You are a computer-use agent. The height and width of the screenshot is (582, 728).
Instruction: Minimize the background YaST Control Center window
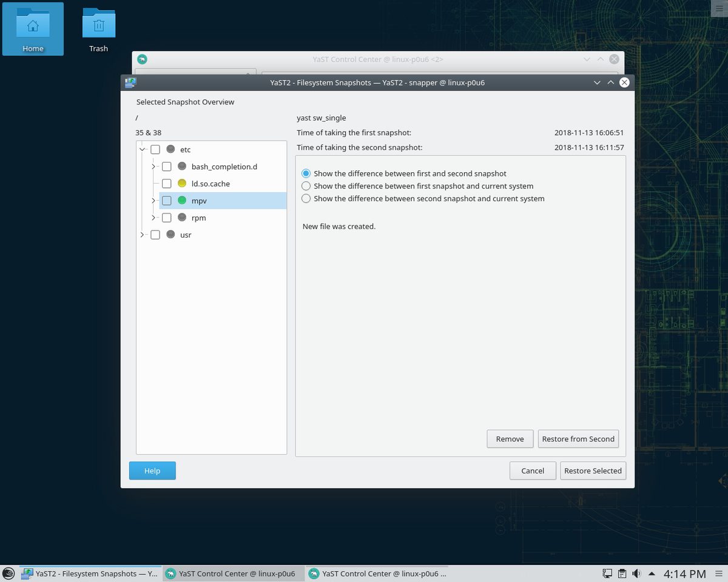point(587,59)
